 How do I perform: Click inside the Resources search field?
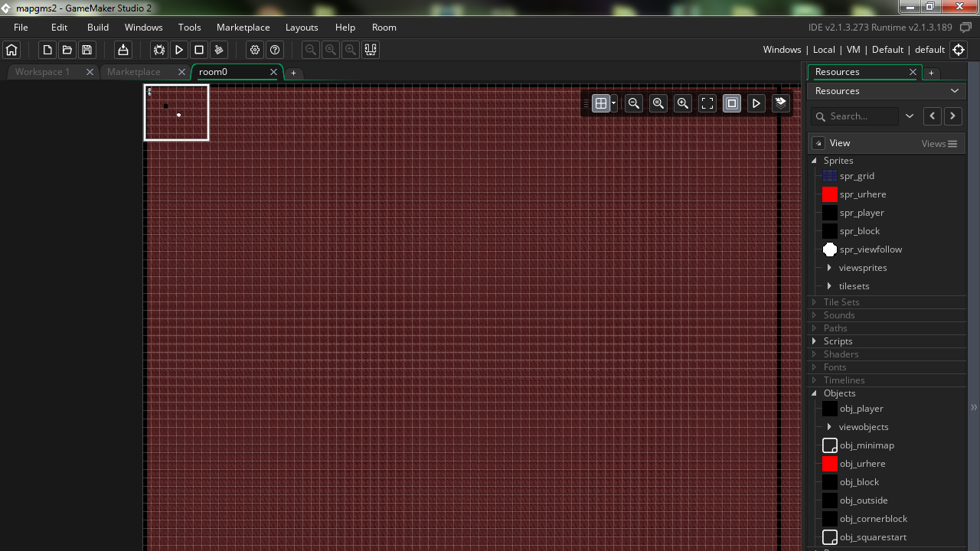coord(857,116)
